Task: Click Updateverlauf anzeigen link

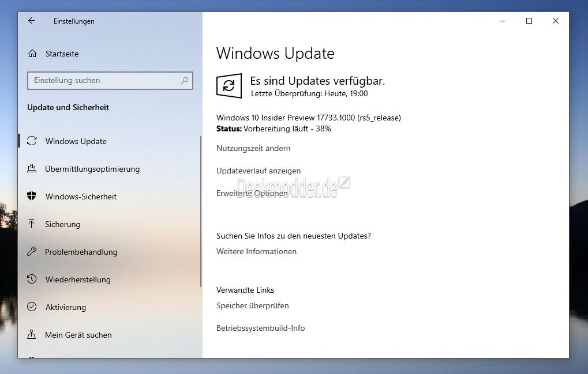Action: [259, 171]
